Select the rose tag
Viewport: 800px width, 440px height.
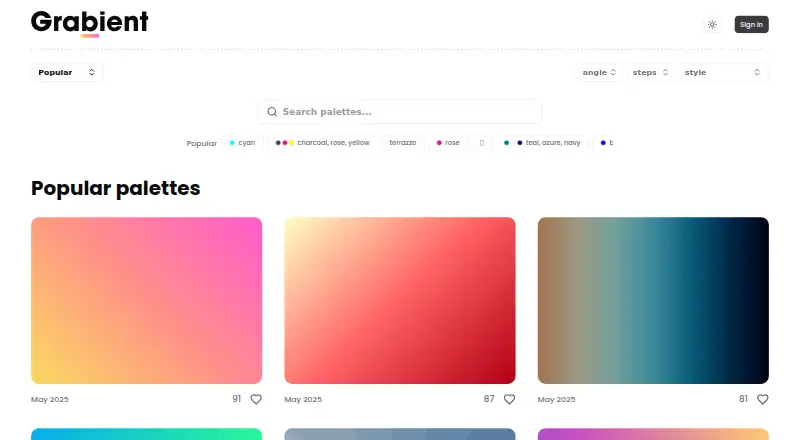point(448,143)
